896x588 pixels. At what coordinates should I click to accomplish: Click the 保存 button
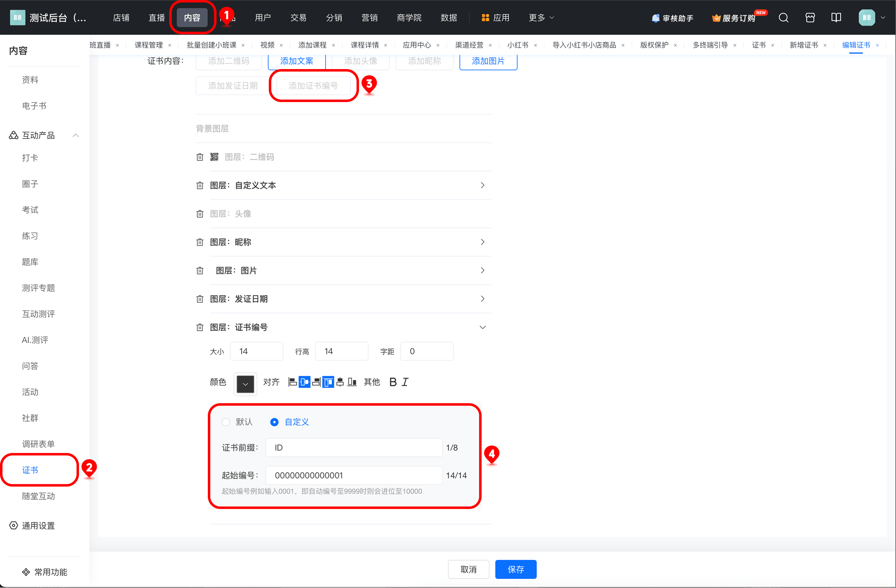pyautogui.click(x=516, y=570)
